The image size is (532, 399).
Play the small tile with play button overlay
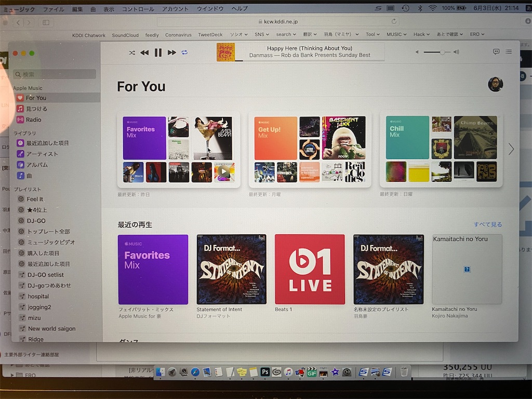pyautogui.click(x=223, y=171)
